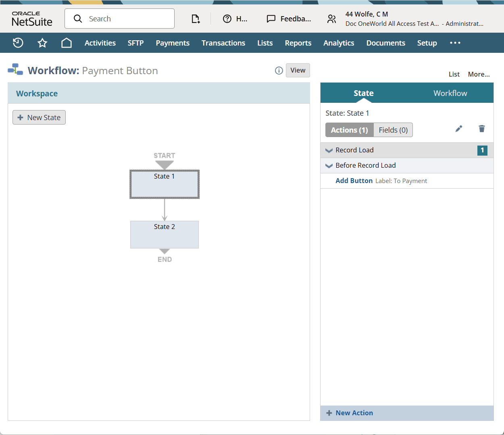Open the Analytics menu
The width and height of the screenshot is (504, 435).
click(339, 43)
